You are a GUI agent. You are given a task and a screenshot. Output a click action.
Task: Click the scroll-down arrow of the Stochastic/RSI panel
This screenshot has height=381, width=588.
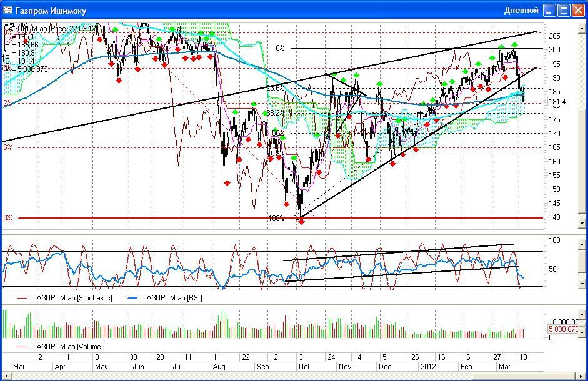pyautogui.click(x=582, y=284)
